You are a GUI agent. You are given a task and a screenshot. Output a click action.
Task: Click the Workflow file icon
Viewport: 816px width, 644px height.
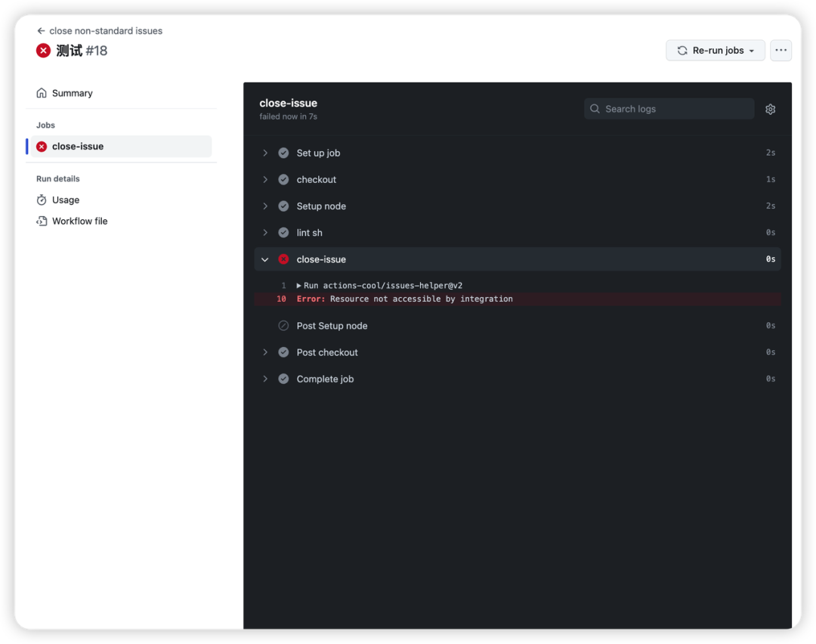(x=42, y=221)
